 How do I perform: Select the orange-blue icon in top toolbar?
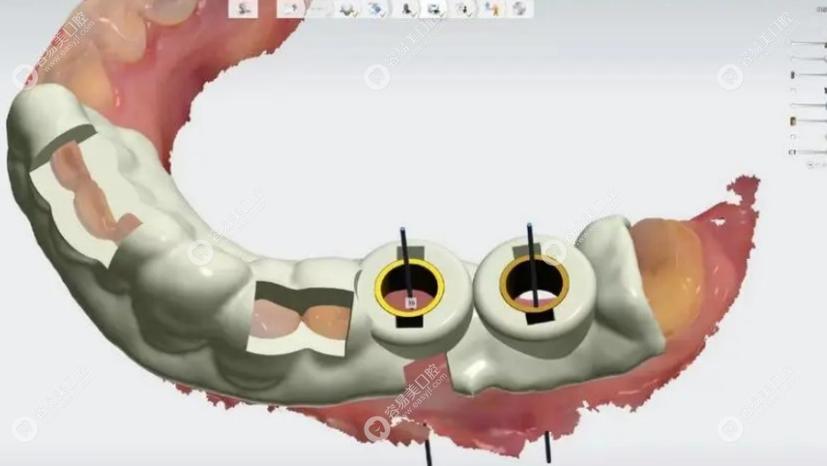(x=492, y=9)
